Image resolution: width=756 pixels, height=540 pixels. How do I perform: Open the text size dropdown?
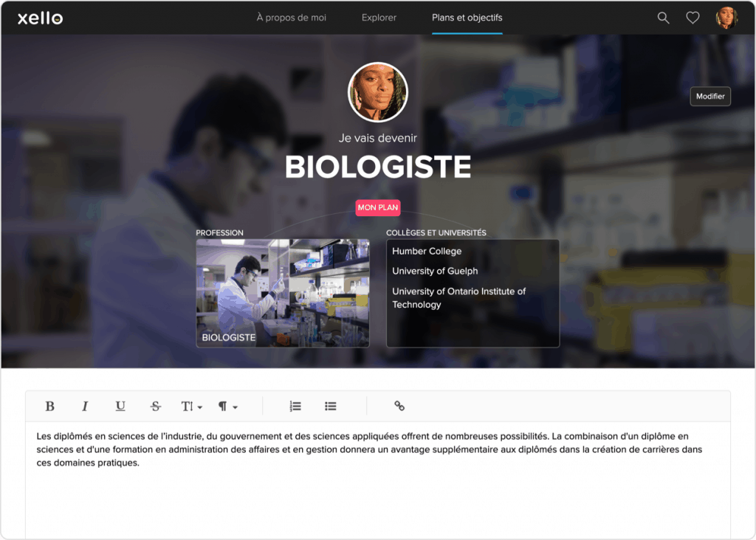[191, 406]
